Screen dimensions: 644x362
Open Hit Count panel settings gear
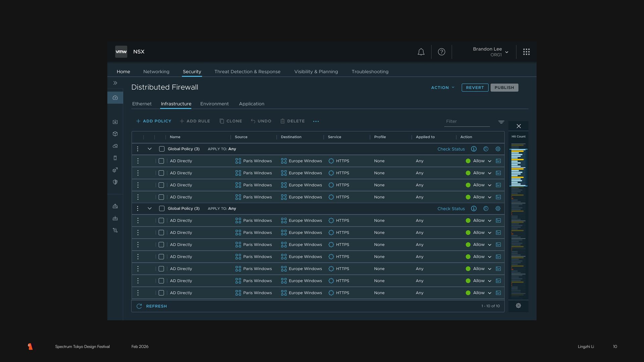coord(518,306)
